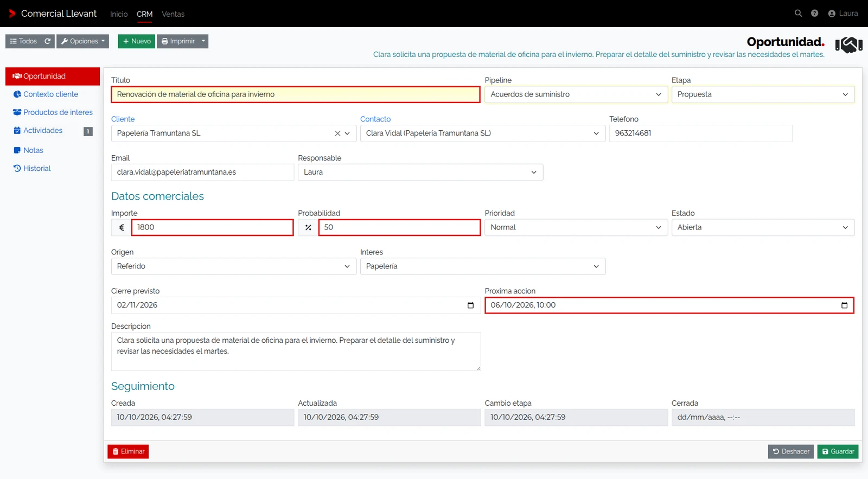Open the Ventas menu
The height and width of the screenshot is (479, 868).
(x=173, y=14)
